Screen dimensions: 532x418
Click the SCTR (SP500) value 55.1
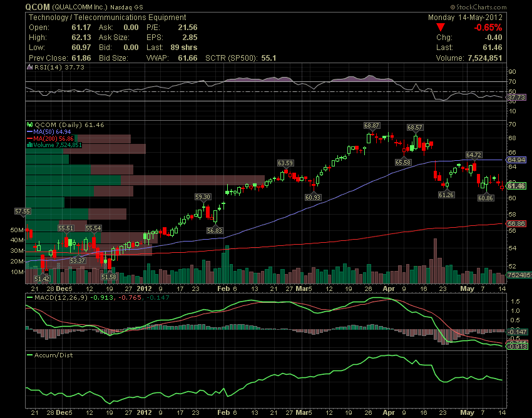(269, 58)
